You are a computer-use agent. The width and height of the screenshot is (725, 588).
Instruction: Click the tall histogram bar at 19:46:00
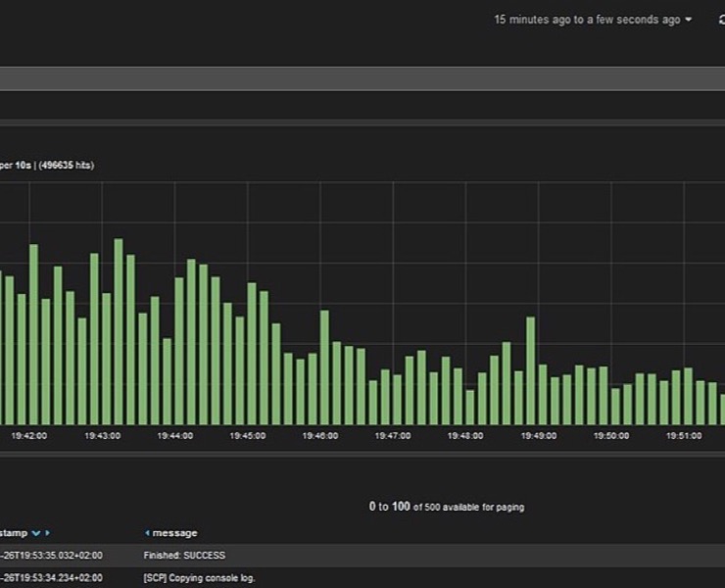(324, 367)
